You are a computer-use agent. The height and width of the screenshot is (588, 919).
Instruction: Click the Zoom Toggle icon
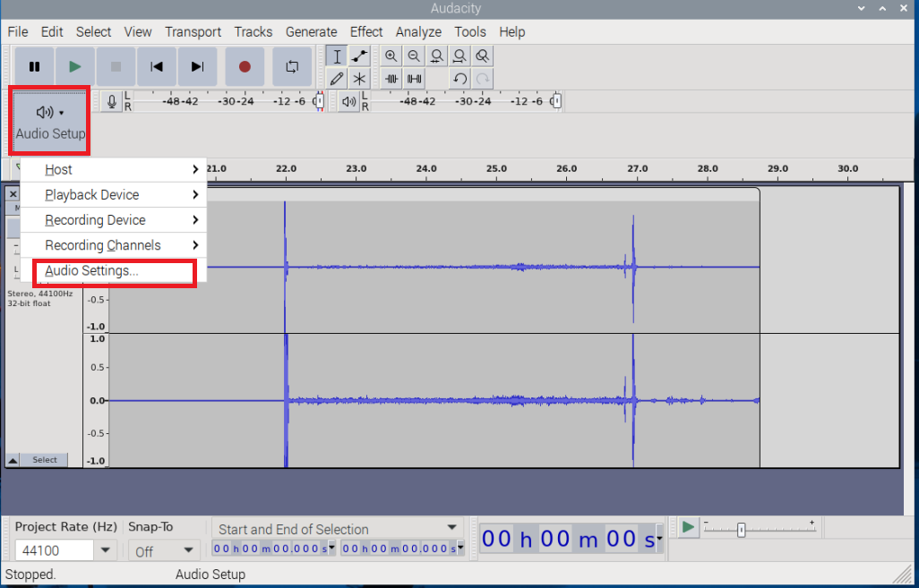click(483, 56)
